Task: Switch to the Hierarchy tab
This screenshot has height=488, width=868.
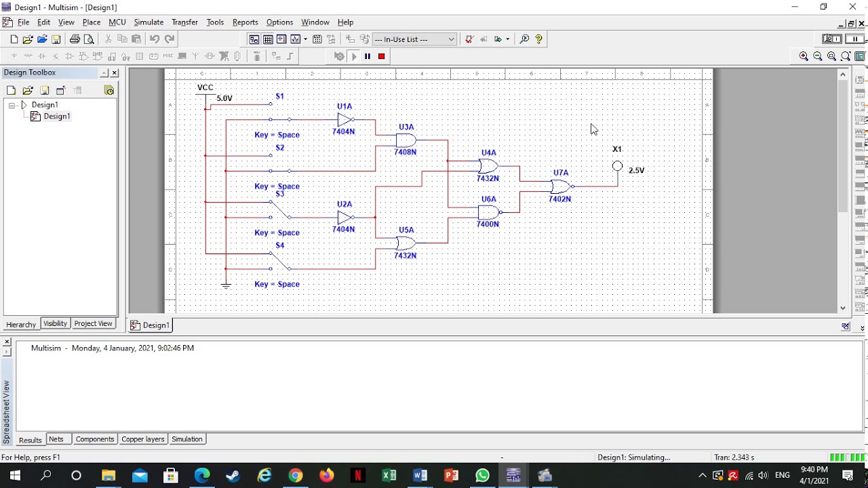Action: pos(21,324)
